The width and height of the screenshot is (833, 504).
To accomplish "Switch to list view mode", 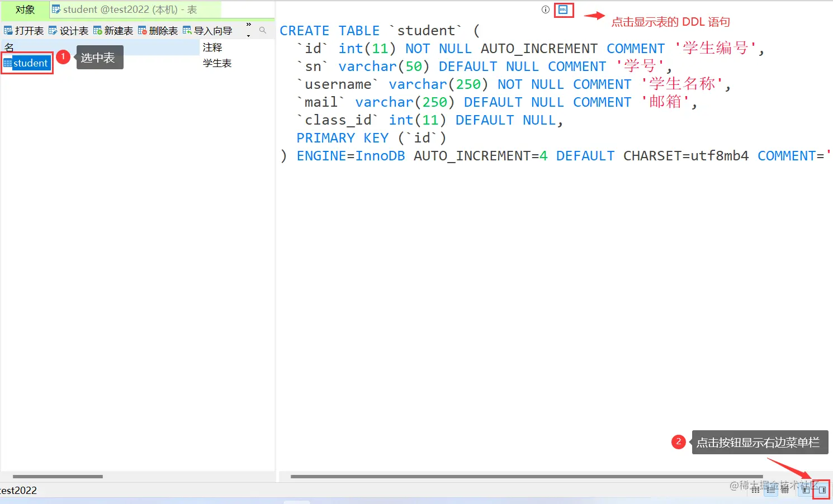I will click(x=771, y=489).
